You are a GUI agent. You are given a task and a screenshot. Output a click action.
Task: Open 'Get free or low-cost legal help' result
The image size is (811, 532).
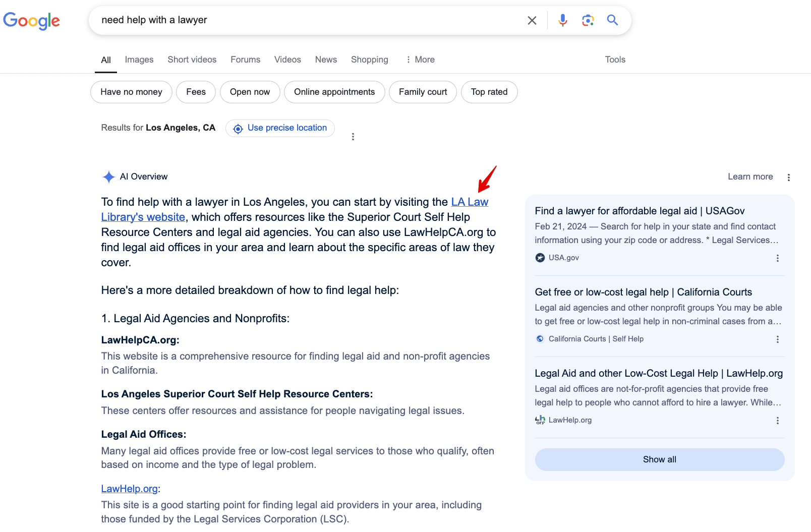tap(644, 292)
